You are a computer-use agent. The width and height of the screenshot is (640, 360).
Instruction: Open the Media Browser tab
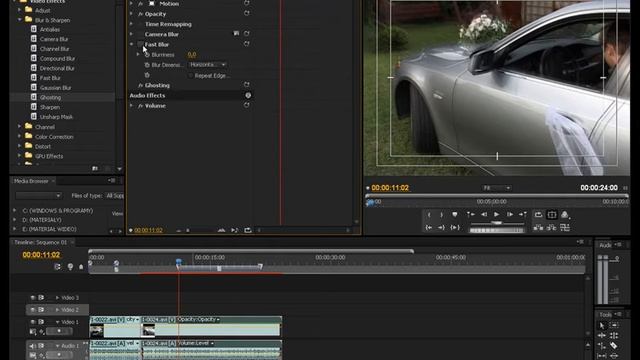pyautogui.click(x=31, y=181)
